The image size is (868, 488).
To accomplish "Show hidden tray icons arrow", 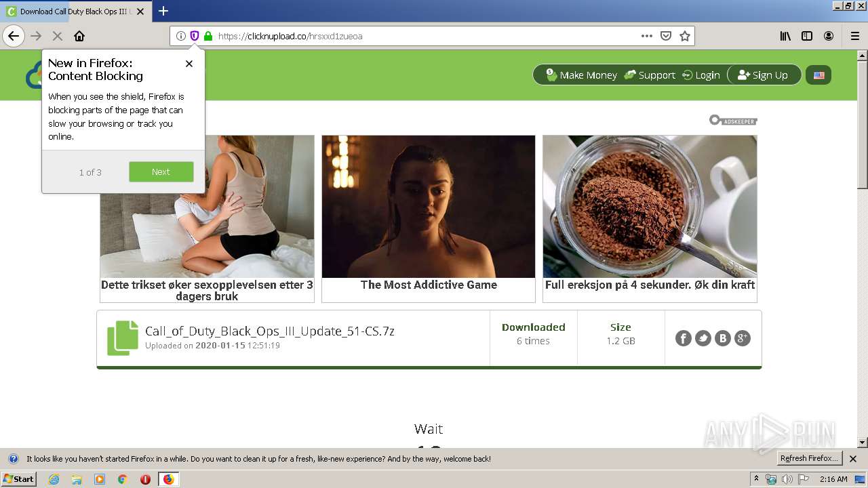I will (x=756, y=479).
